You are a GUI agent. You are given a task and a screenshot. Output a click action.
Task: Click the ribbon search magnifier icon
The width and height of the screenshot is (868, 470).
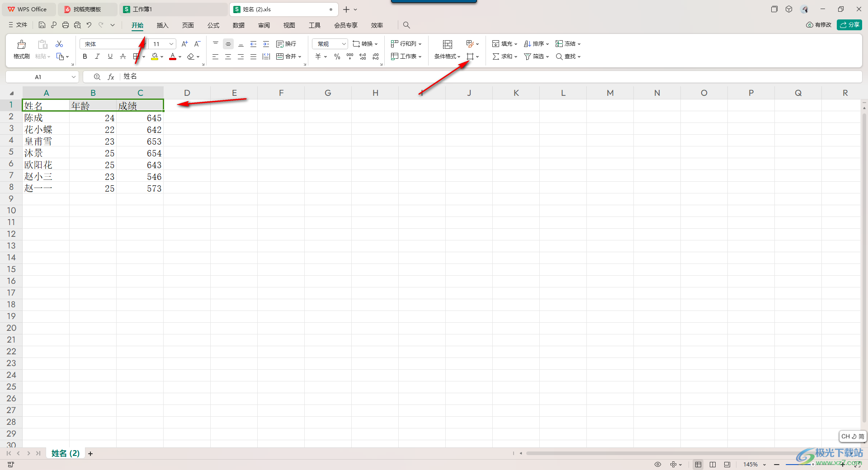406,25
